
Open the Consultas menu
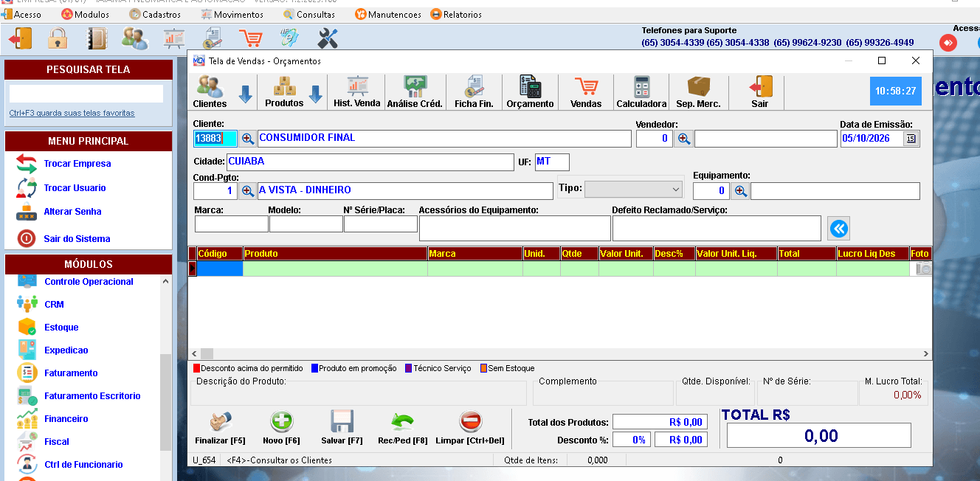coord(309,14)
